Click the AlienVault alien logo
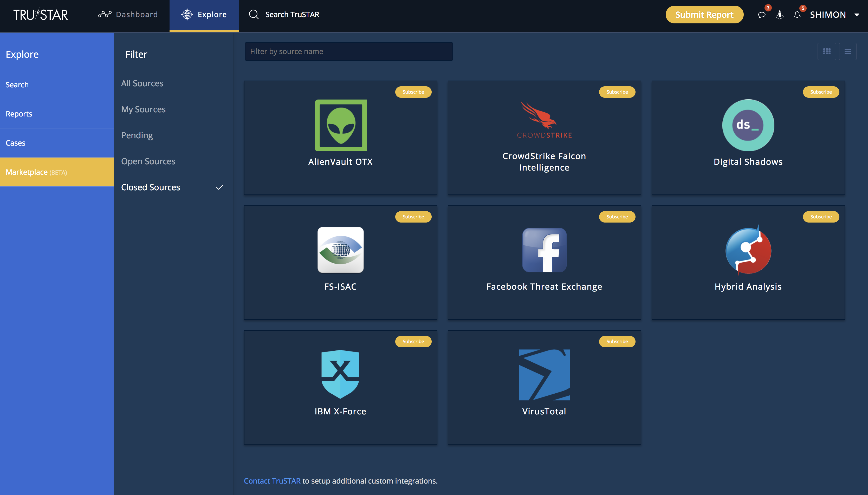 click(340, 126)
